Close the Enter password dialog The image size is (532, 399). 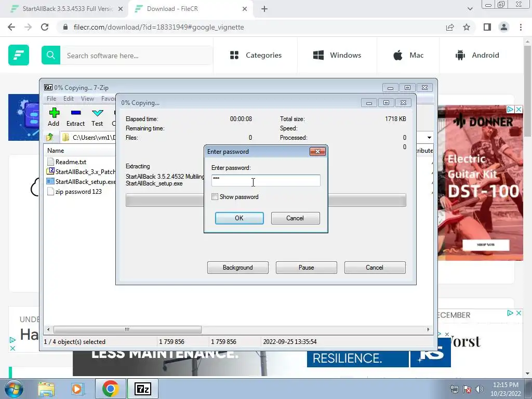coord(317,151)
